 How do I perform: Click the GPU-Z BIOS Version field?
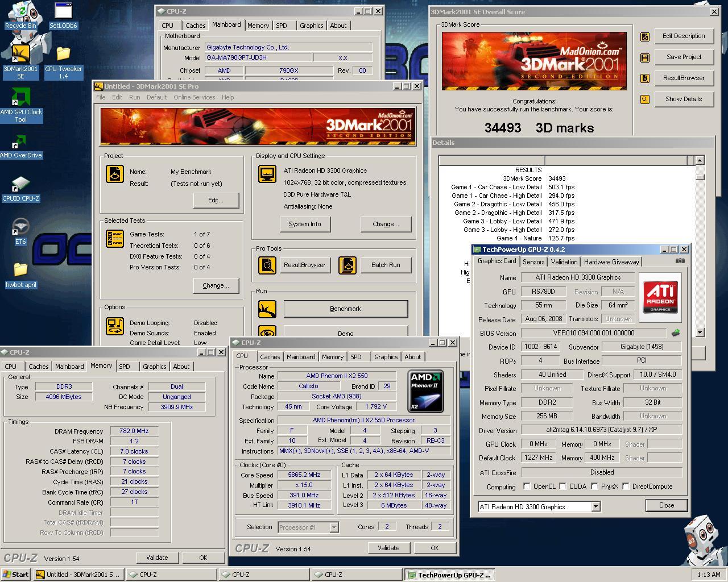click(x=593, y=333)
